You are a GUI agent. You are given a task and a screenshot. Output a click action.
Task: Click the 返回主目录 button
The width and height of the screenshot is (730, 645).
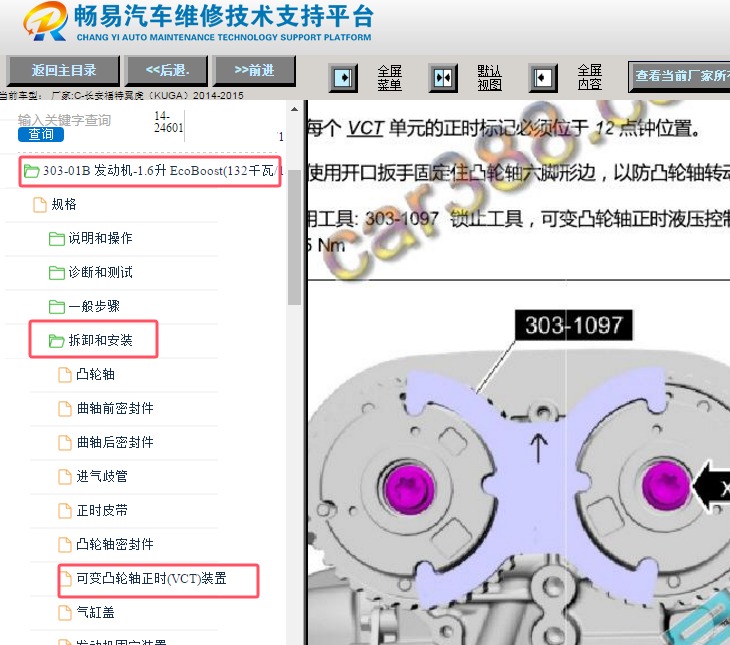pos(64,71)
